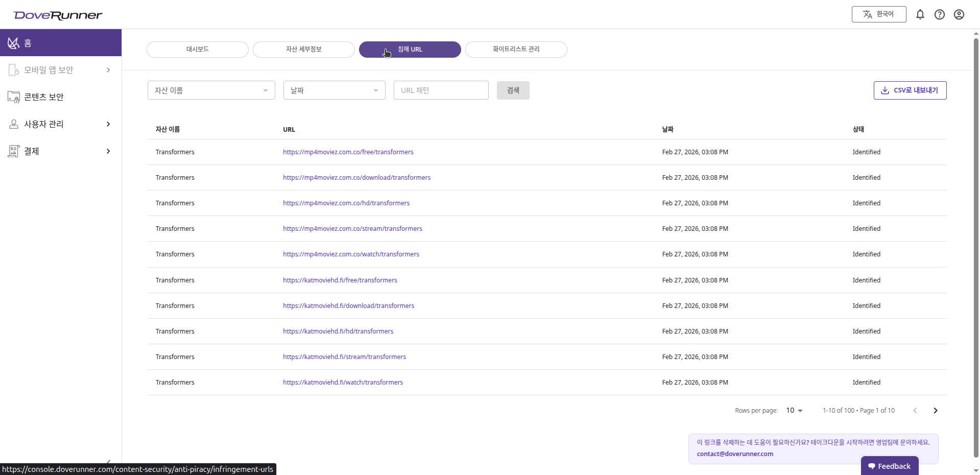Switch language with the 한국어 button
Image resolution: width=980 pixels, height=475 pixels.
pos(878,14)
